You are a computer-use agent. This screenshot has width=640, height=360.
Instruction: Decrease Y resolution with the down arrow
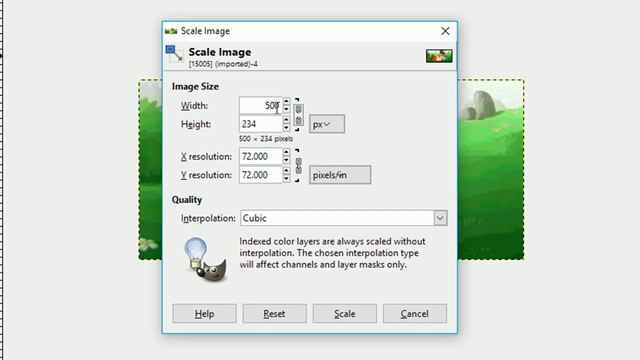point(286,179)
